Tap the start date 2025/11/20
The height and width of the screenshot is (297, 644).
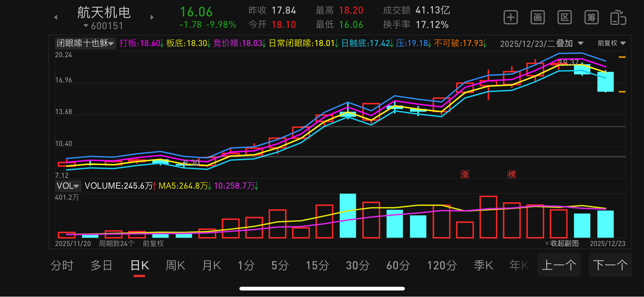(73, 244)
